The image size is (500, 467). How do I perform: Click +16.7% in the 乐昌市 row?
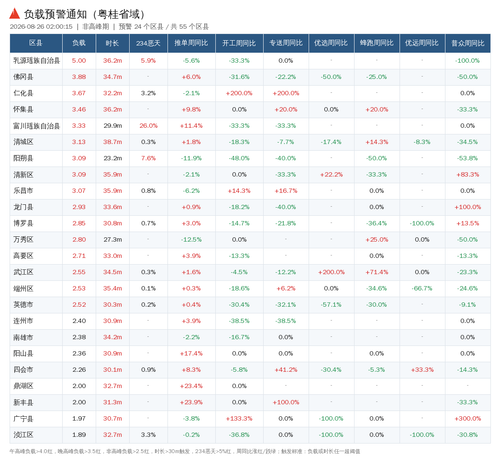point(286,191)
